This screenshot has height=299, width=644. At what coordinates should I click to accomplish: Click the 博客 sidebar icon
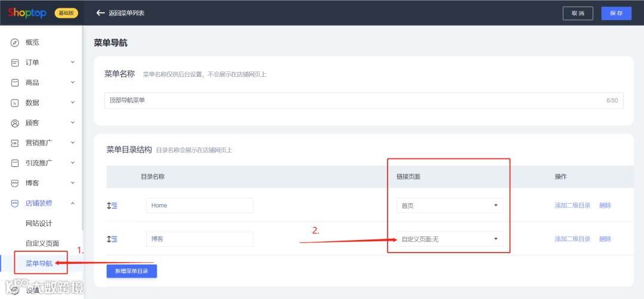(15, 183)
